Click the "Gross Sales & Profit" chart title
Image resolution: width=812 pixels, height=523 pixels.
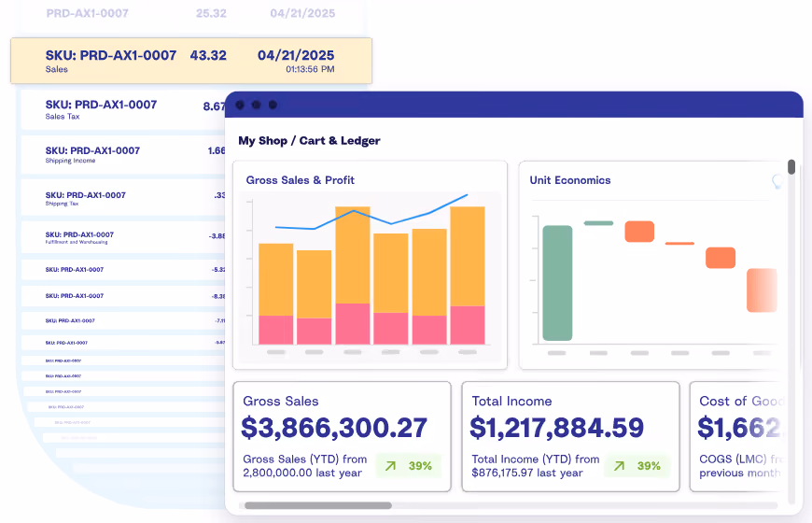[x=300, y=180]
